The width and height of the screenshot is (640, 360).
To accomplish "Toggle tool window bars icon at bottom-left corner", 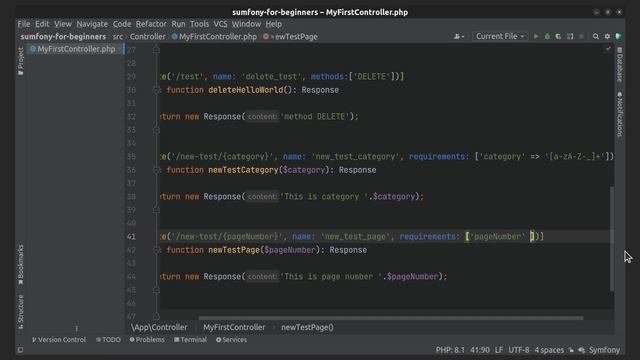I will [x=20, y=350].
